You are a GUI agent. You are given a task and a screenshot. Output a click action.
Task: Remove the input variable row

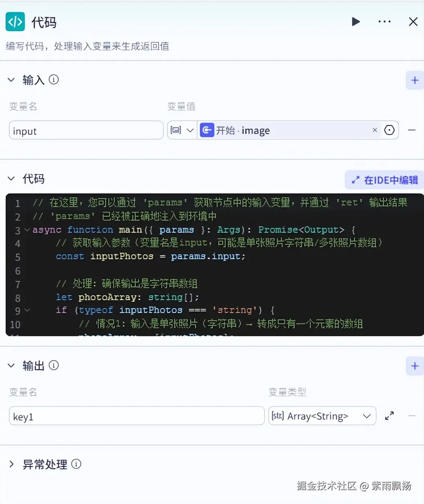point(412,130)
